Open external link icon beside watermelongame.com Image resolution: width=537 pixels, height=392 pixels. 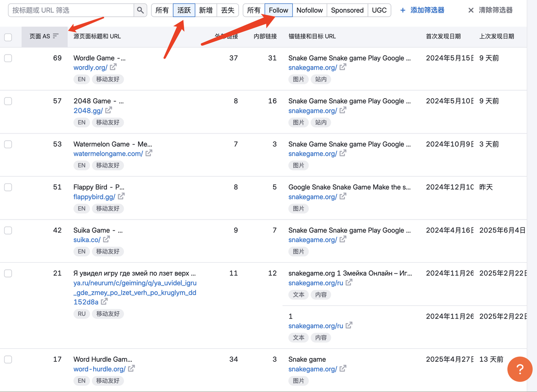(x=149, y=153)
